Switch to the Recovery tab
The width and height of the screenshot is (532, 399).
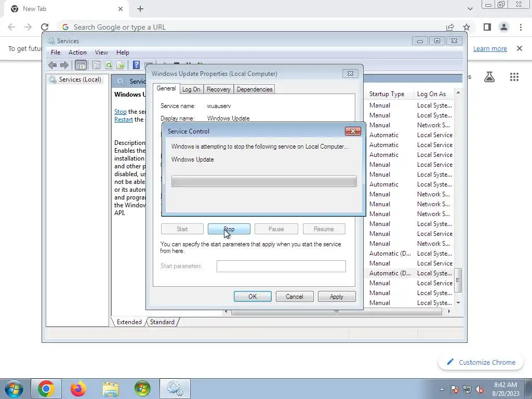coord(219,89)
